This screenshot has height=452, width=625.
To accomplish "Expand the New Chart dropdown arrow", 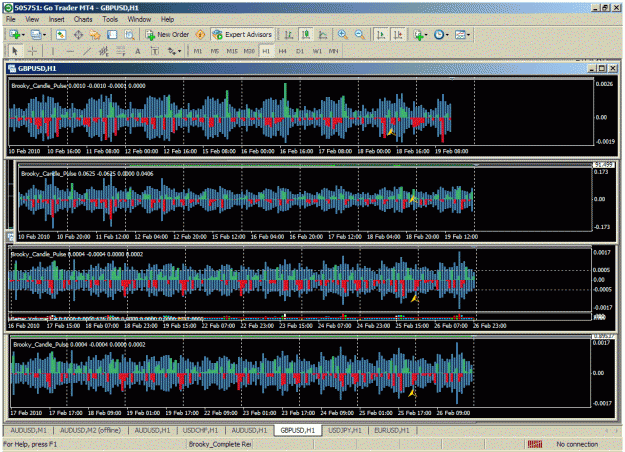I will click(23, 35).
